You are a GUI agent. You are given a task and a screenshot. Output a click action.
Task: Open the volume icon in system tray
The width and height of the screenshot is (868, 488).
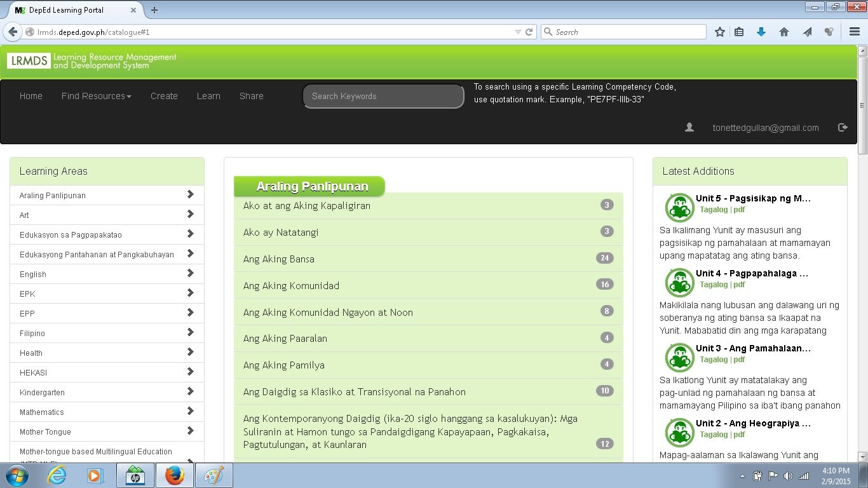click(x=789, y=475)
